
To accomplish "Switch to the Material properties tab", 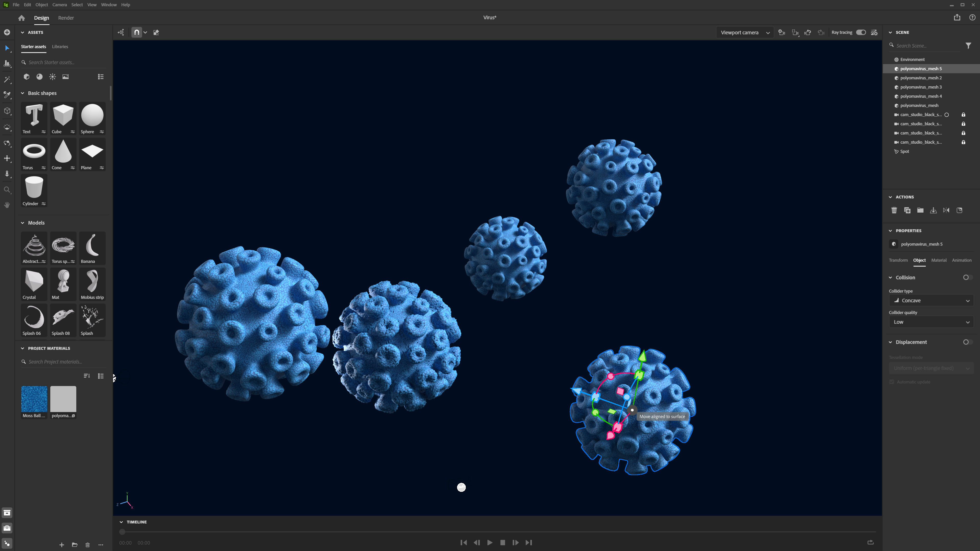I will click(x=939, y=260).
